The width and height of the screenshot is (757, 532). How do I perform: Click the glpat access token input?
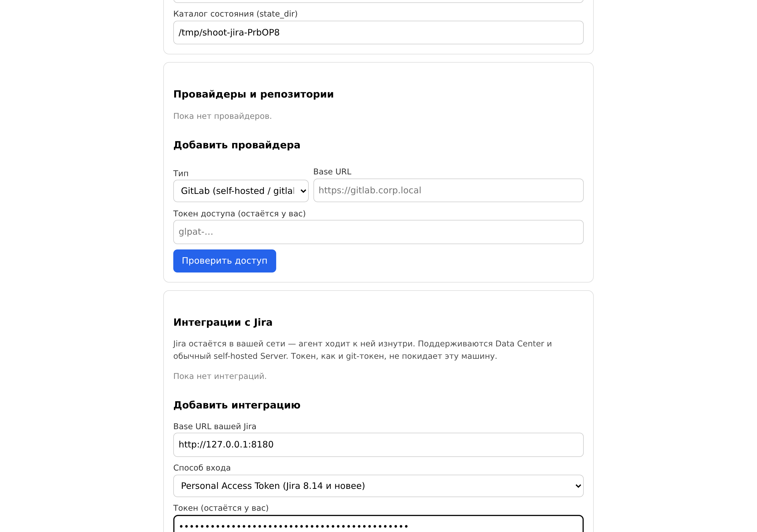[378, 232]
